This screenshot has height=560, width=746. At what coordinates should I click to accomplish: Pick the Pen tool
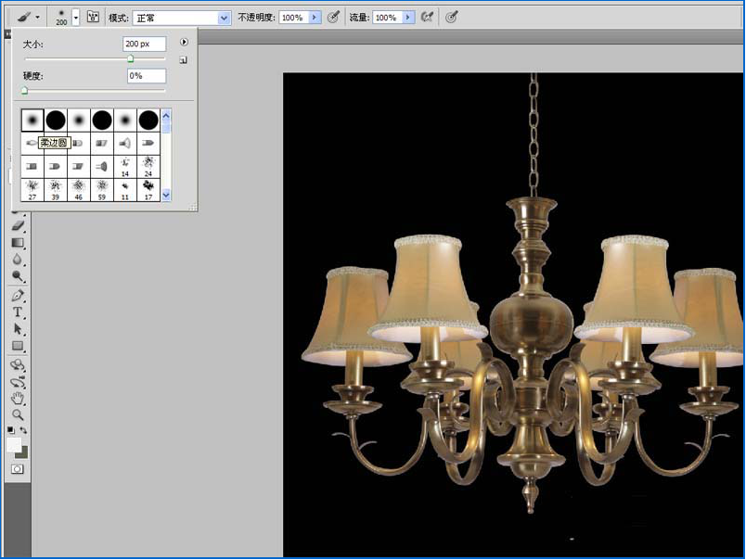coord(18,296)
